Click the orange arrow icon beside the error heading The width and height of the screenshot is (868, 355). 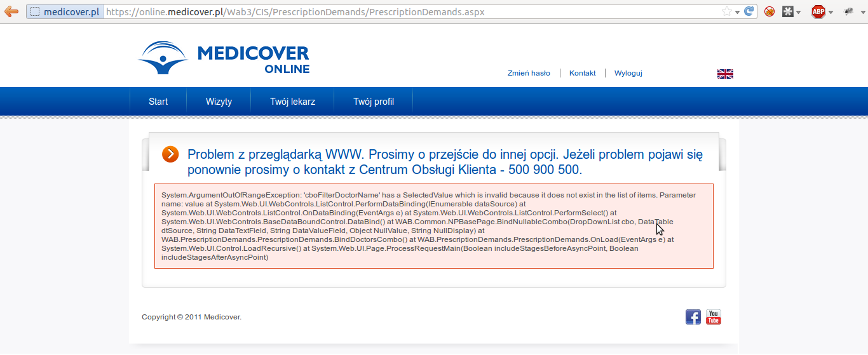coord(170,154)
